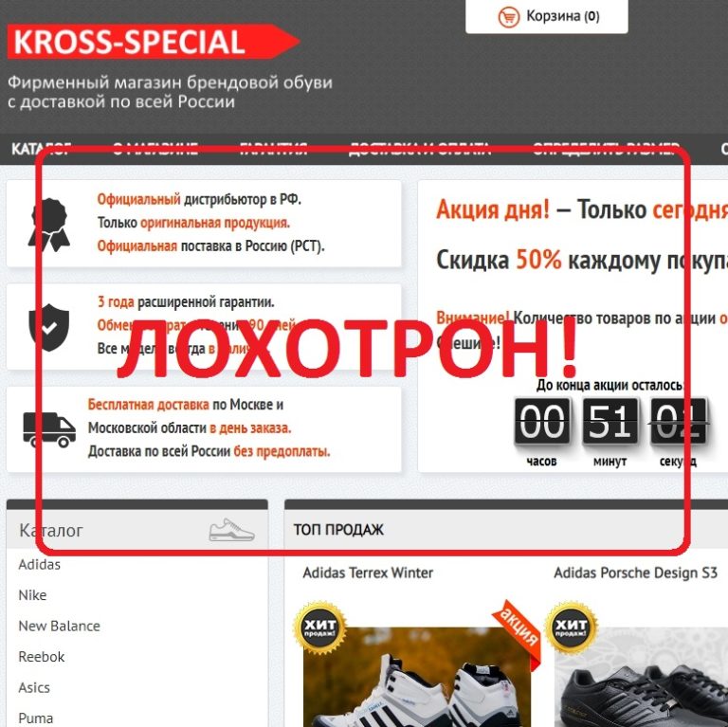Click the ХИТ badge on Adidas Terrex Winter
Image resolution: width=728 pixels, height=727 pixels.
pos(319,627)
